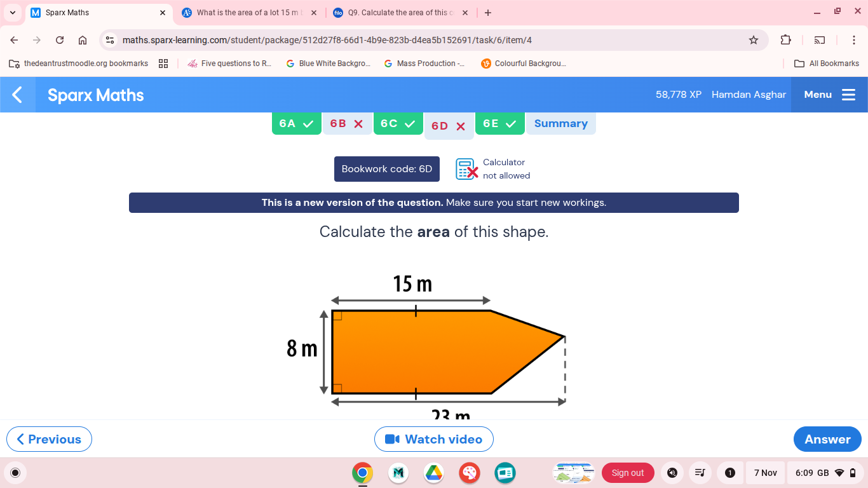Open Chrome Canvas palette icon in shelf
Viewport: 868px width, 488px height.
pyautogui.click(x=469, y=473)
